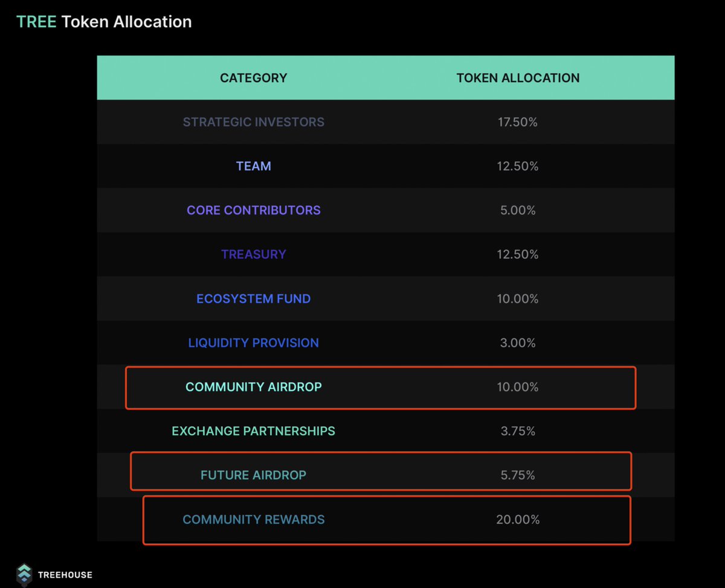Click the COMMUNITY REWARDS label
Viewport: 725px width, 588px height.
click(x=253, y=519)
